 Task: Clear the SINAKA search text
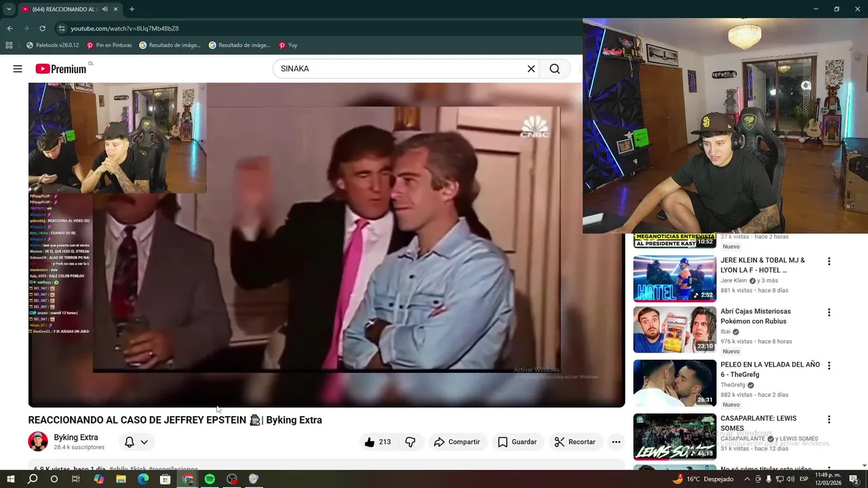tap(531, 68)
